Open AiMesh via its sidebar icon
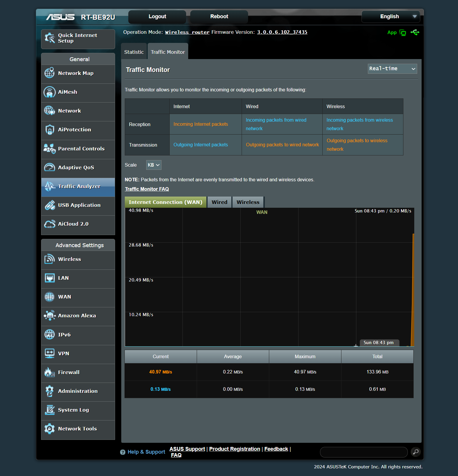The height and width of the screenshot is (476, 458). click(49, 92)
